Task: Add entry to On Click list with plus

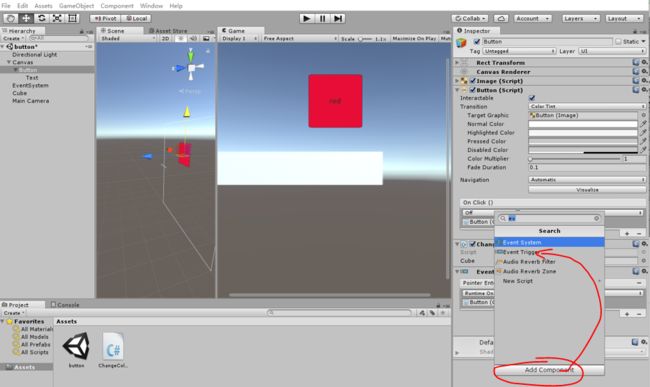Action: pyautogui.click(x=627, y=234)
